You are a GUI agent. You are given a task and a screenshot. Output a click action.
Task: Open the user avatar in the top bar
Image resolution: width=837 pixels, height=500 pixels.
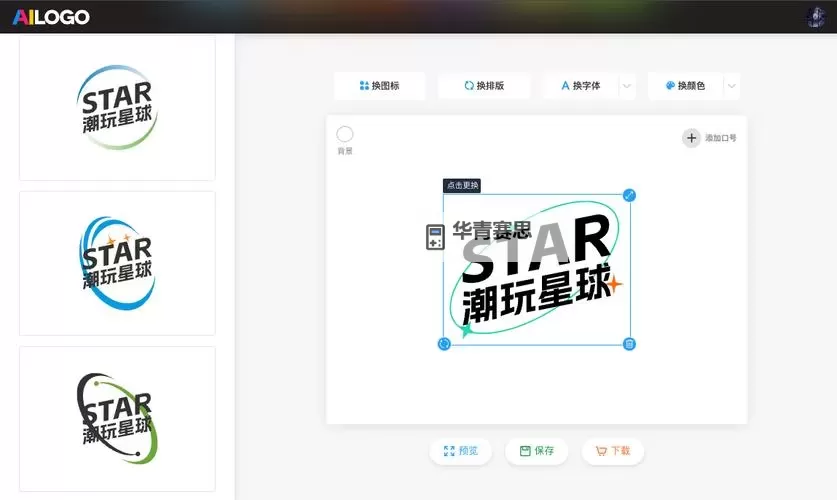click(x=815, y=16)
